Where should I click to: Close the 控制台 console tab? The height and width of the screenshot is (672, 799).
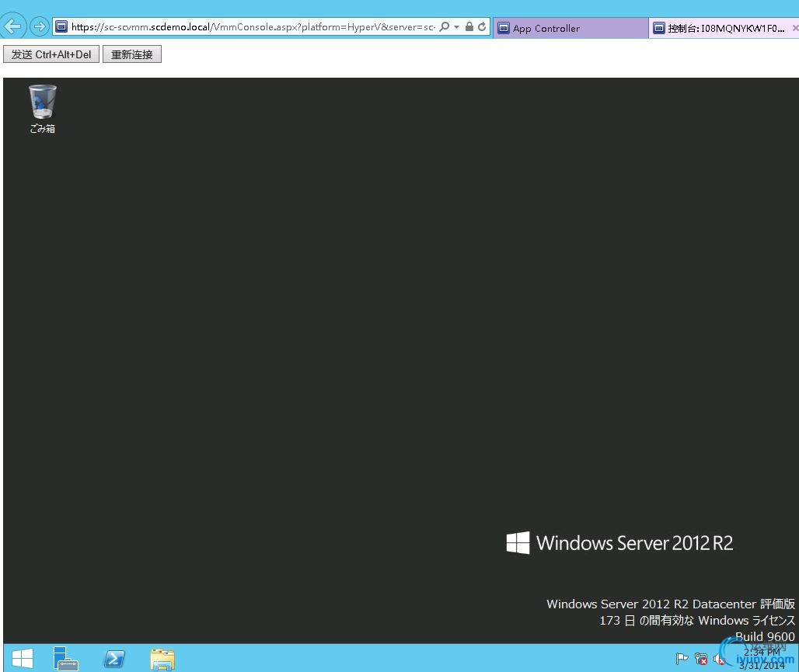795,28
